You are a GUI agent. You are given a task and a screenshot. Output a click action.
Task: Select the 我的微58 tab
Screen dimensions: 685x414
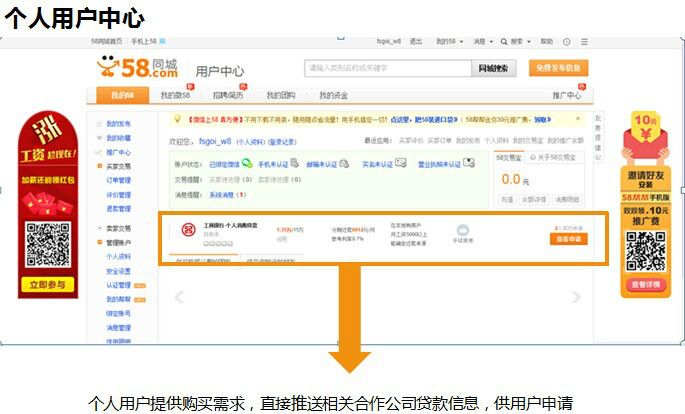(176, 95)
